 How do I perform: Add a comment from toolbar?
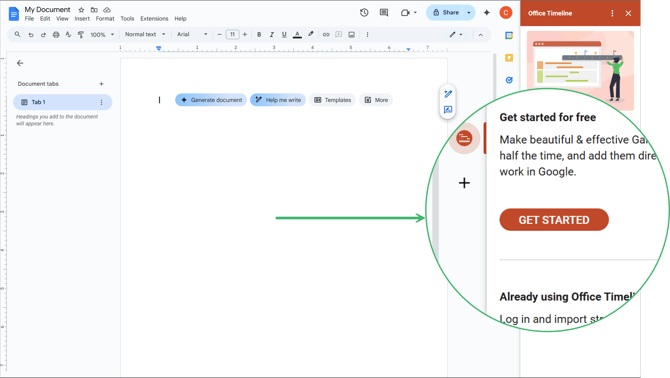point(339,35)
